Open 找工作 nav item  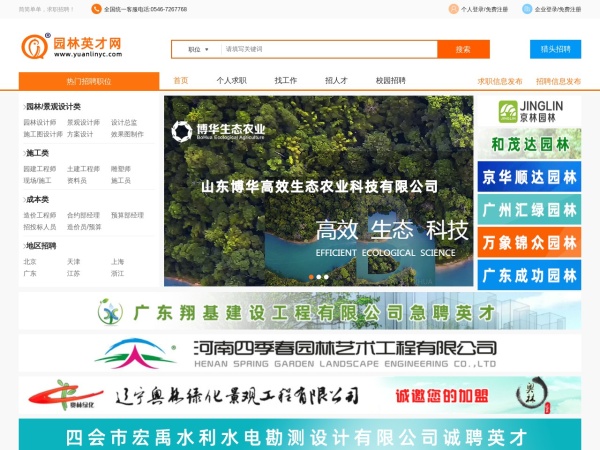tap(285, 80)
